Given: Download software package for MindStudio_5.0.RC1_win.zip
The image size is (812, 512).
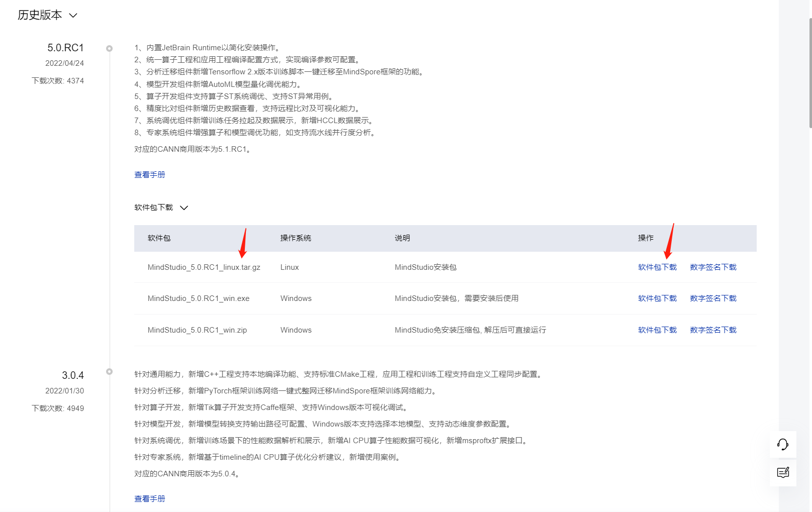Looking at the screenshot, I should point(657,330).
